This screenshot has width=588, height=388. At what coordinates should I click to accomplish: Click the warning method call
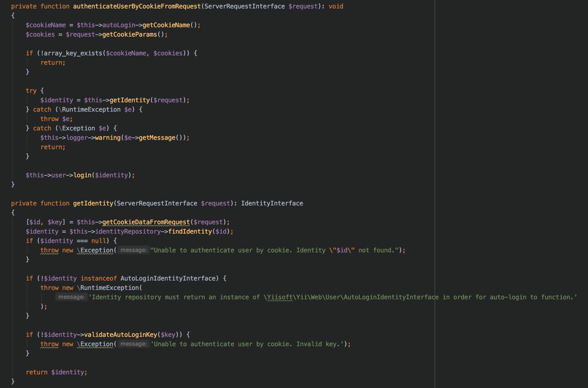(107, 138)
